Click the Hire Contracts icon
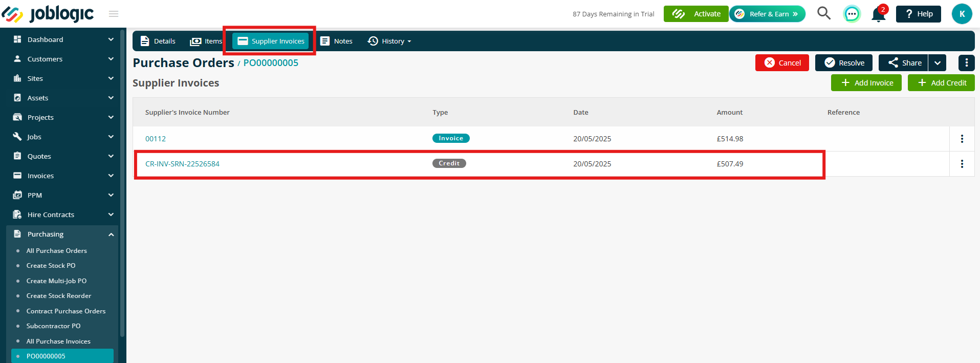The image size is (980, 363). pyautogui.click(x=17, y=215)
